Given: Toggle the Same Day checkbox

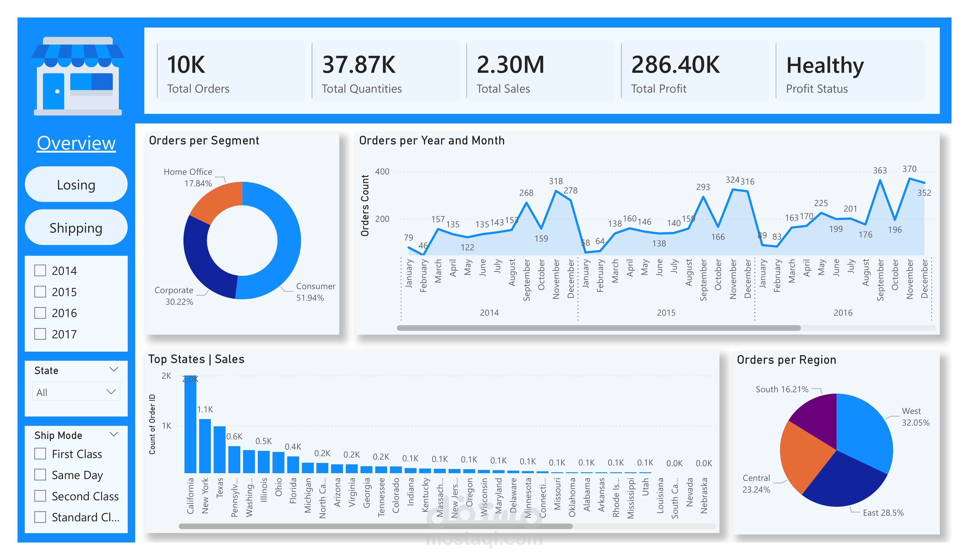Looking at the screenshot, I should pos(40,475).
